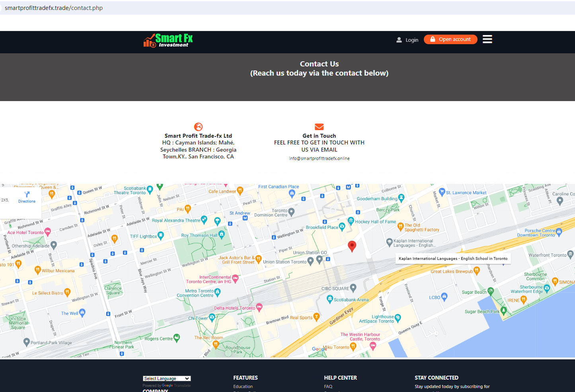Click the "Contact Us" page heading
This screenshot has height=392, width=575.
coord(319,64)
